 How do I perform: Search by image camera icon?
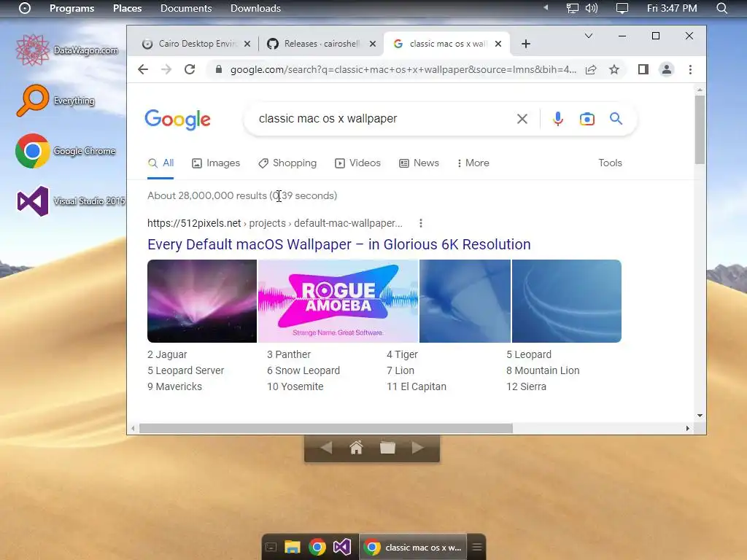point(587,119)
